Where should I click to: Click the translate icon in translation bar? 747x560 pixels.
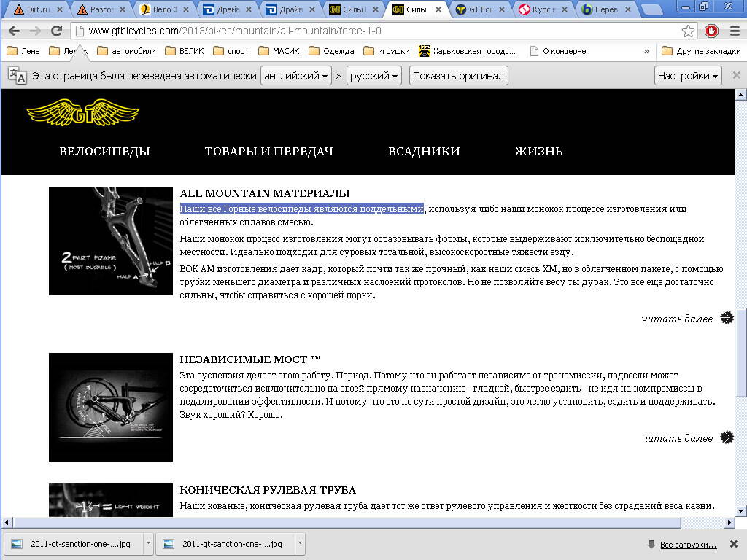click(x=18, y=76)
